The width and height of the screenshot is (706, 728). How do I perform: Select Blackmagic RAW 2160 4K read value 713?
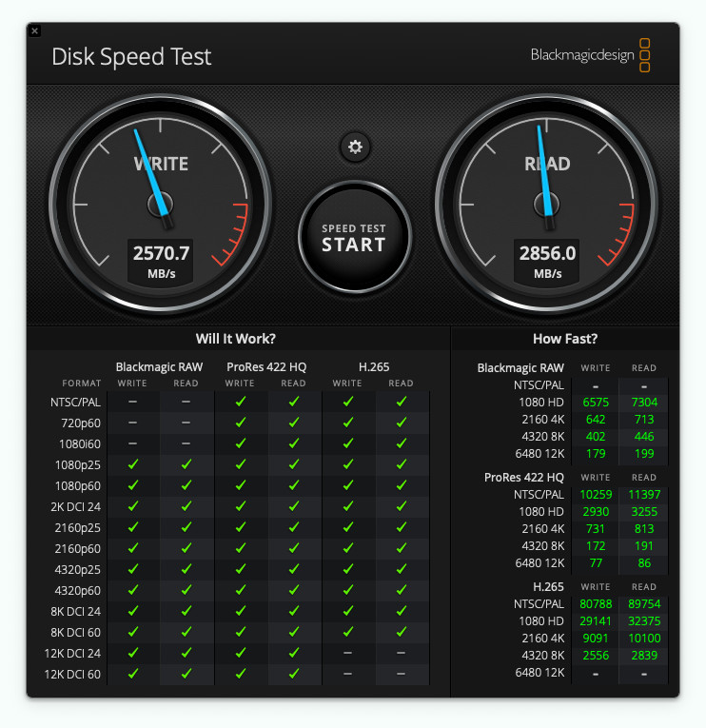(x=644, y=420)
